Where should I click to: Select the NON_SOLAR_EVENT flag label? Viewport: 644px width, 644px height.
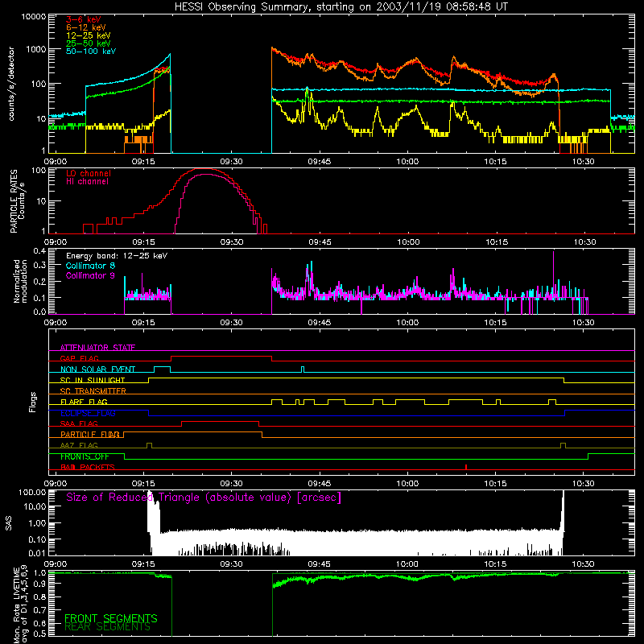tap(97, 369)
